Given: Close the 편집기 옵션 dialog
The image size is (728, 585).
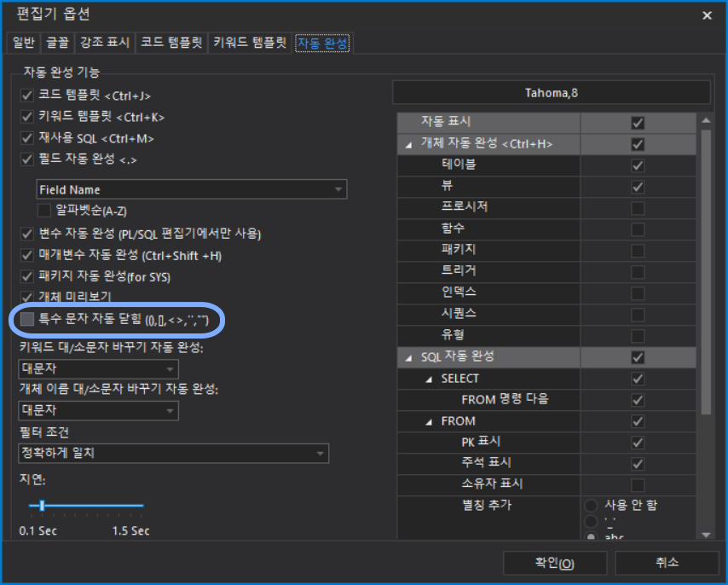Looking at the screenshot, I should (x=707, y=15).
